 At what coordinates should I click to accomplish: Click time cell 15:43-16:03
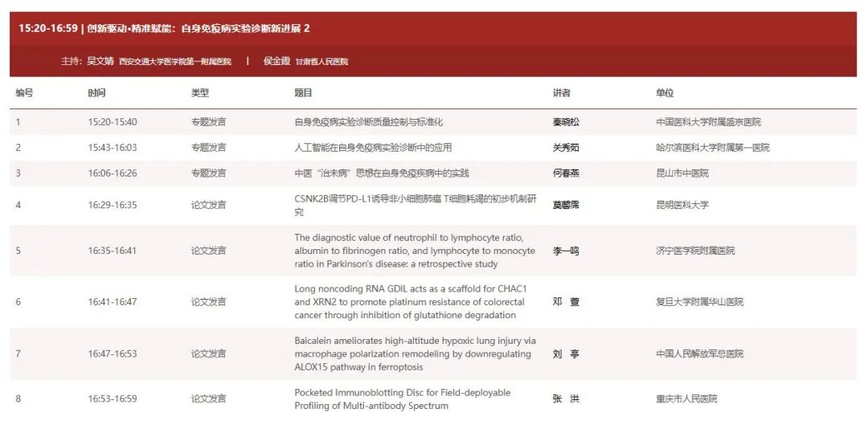(x=113, y=148)
